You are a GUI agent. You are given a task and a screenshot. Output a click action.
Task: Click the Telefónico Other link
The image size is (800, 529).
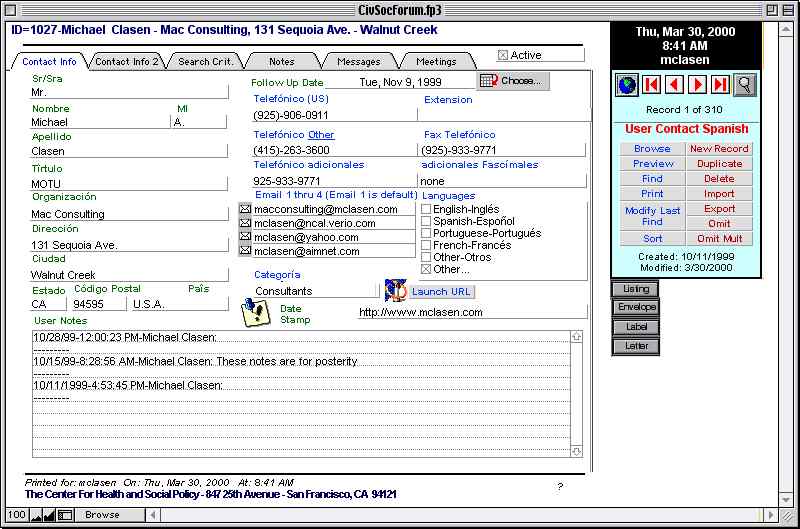321,135
